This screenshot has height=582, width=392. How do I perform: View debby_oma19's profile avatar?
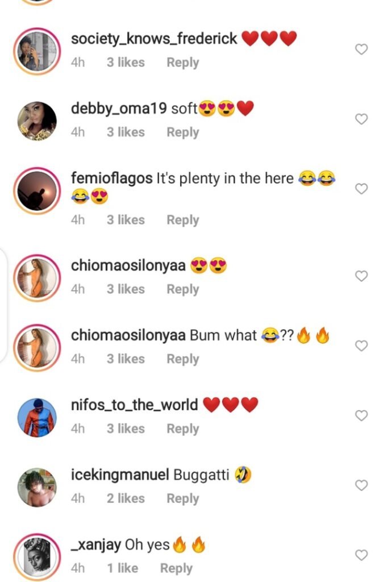(37, 120)
